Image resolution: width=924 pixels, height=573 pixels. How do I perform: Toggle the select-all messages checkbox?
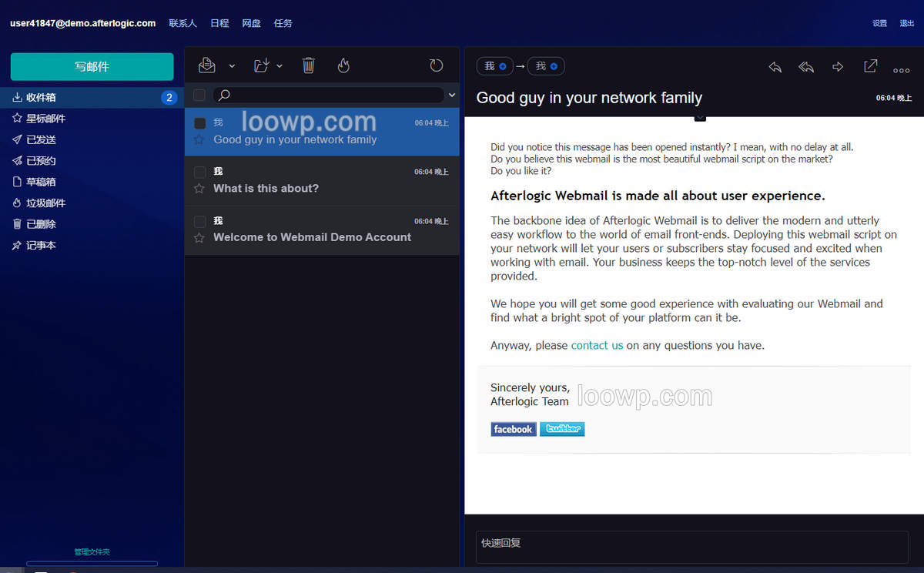click(x=199, y=95)
